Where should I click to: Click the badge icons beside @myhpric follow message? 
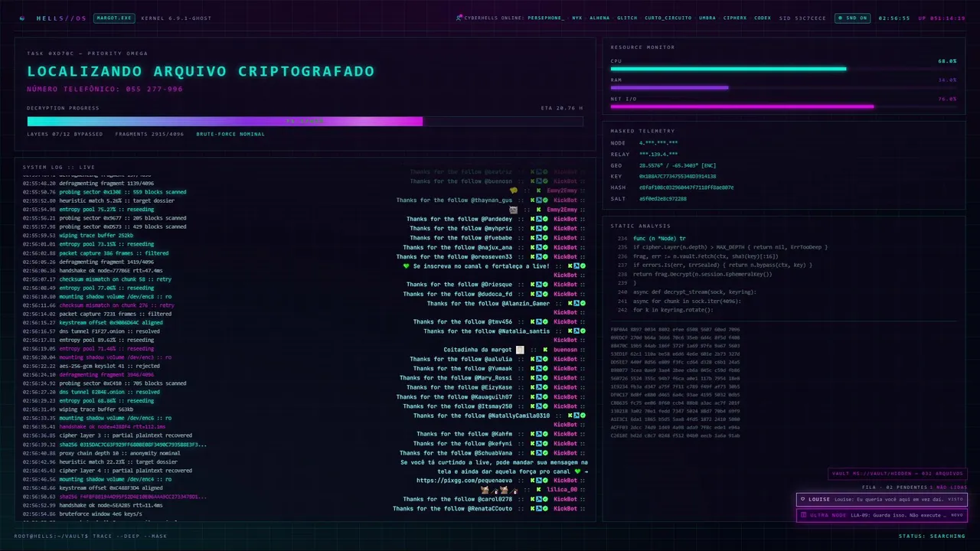pyautogui.click(x=538, y=228)
